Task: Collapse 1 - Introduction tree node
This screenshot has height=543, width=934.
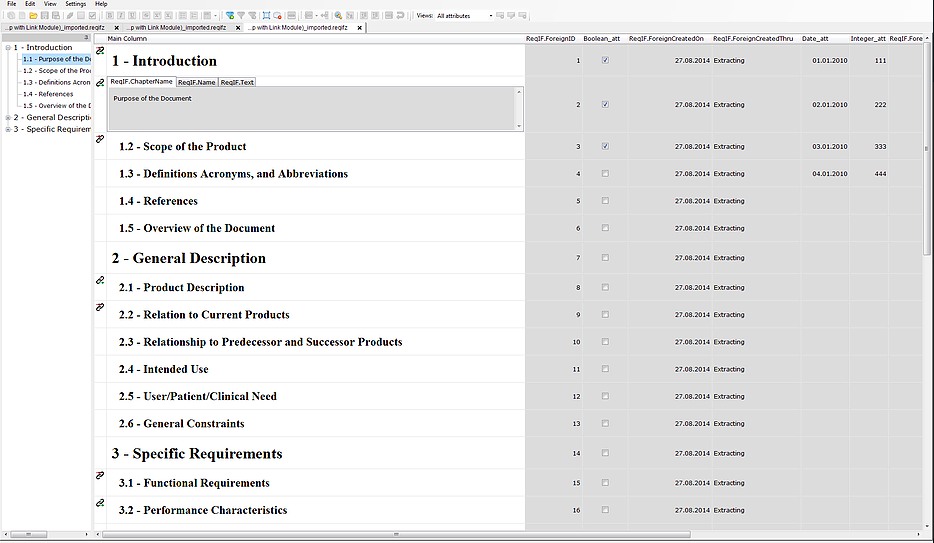Action: tap(8, 47)
